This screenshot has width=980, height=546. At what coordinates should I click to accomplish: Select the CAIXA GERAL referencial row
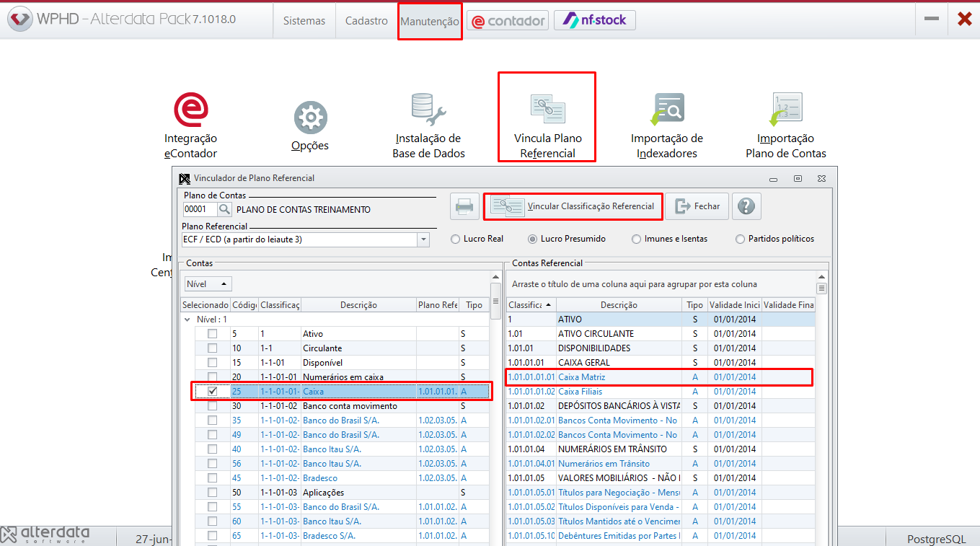click(661, 363)
